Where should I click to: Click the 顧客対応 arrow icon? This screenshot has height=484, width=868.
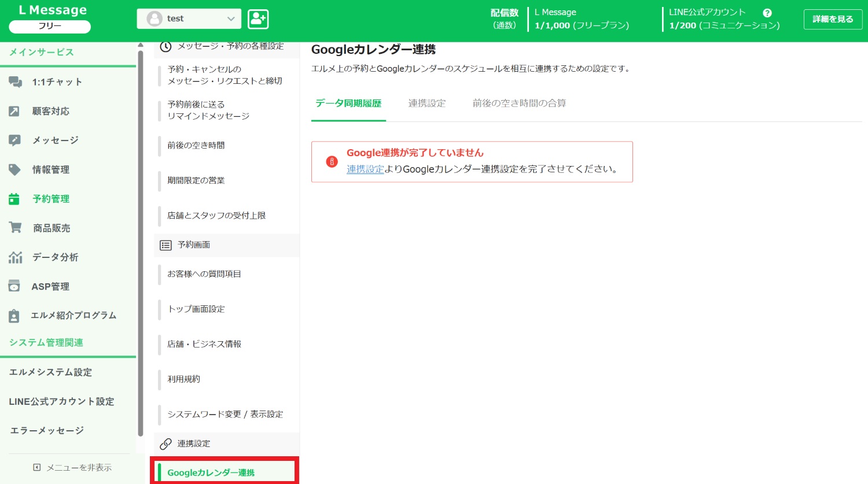point(14,111)
